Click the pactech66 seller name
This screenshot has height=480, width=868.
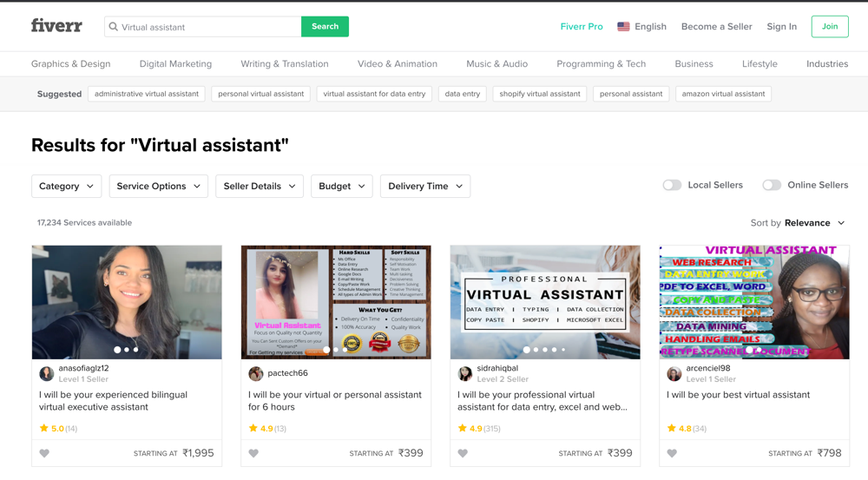click(x=288, y=373)
